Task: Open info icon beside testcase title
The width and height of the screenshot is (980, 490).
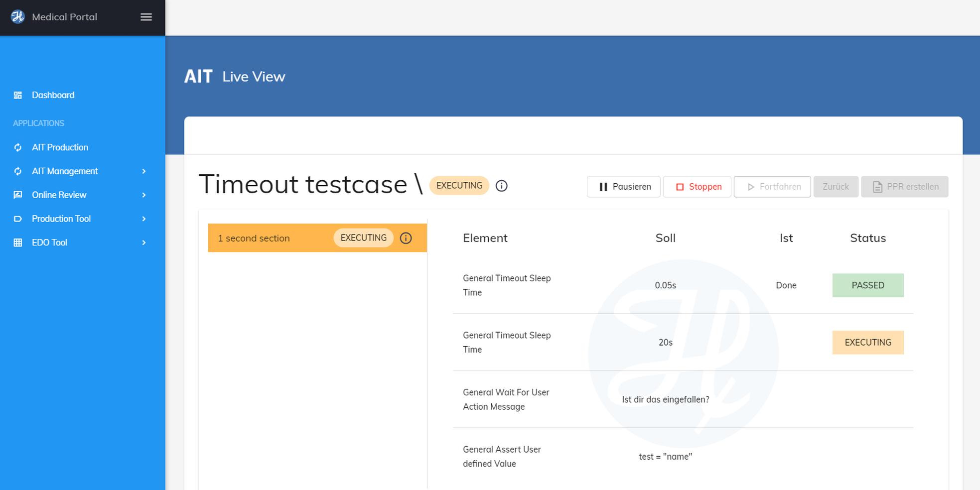Action: (501, 186)
